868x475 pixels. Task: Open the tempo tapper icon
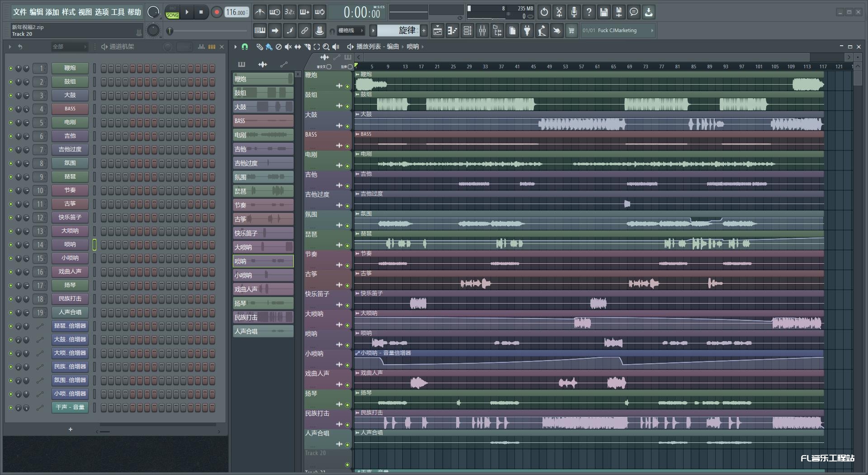click(542, 31)
